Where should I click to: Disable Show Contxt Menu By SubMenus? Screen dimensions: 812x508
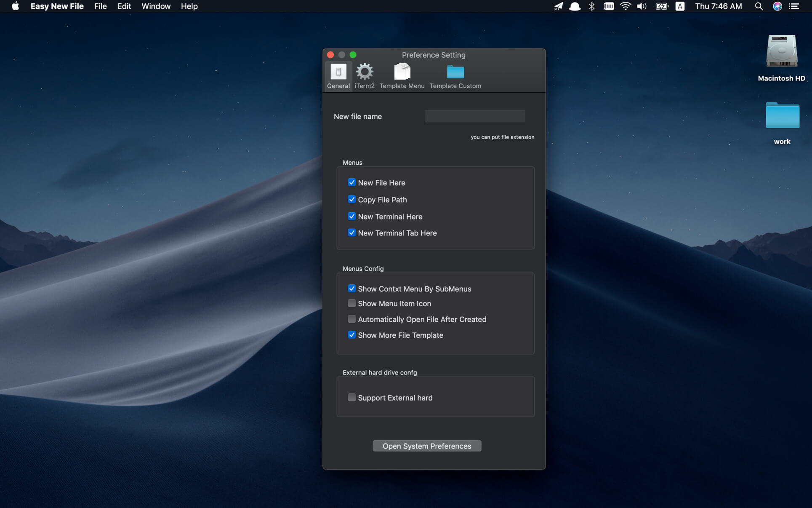351,289
